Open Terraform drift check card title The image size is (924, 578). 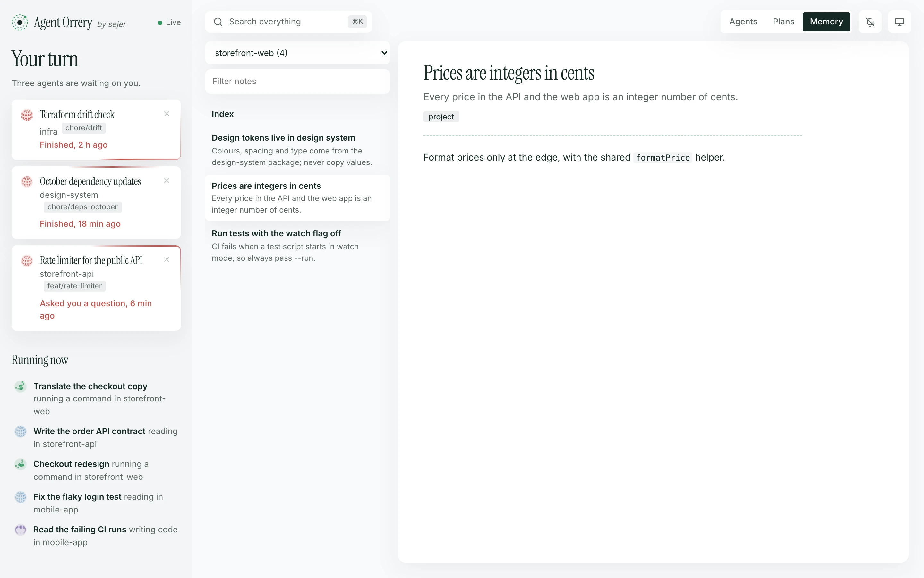click(x=77, y=115)
